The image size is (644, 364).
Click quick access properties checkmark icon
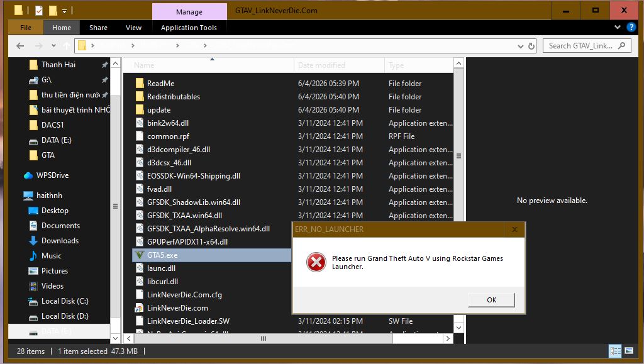(x=38, y=11)
